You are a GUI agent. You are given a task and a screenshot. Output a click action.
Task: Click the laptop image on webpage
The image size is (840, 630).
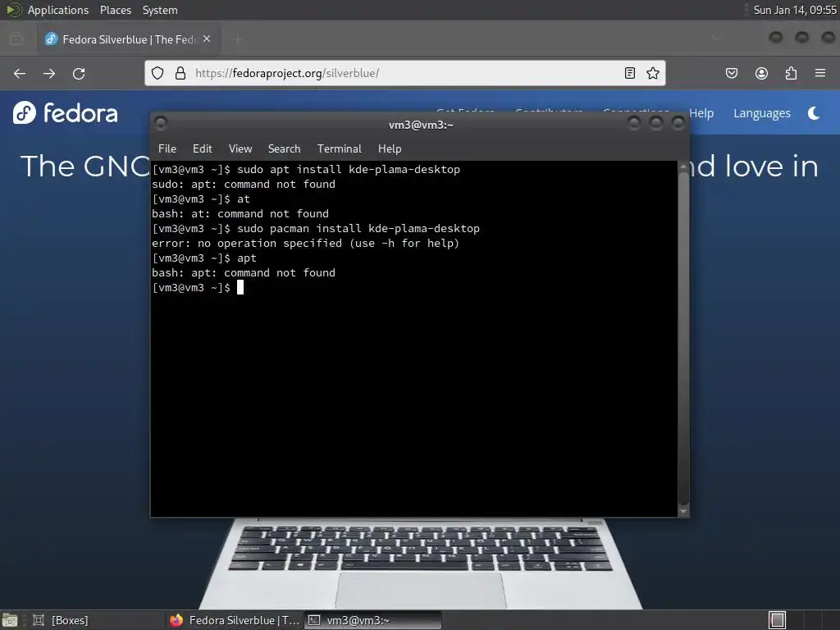pos(421,564)
